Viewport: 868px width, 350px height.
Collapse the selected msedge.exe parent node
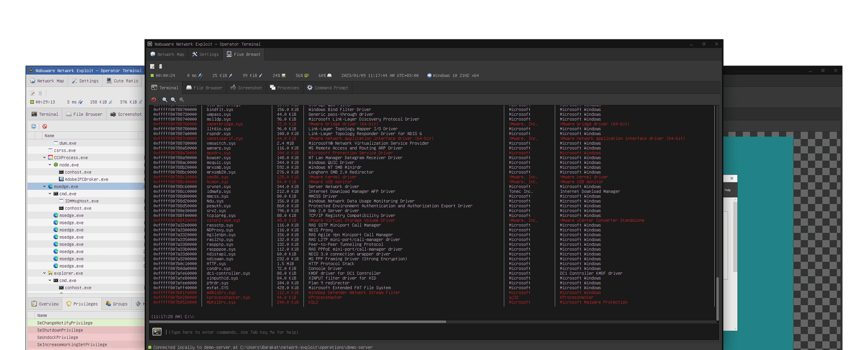pyautogui.click(x=45, y=187)
